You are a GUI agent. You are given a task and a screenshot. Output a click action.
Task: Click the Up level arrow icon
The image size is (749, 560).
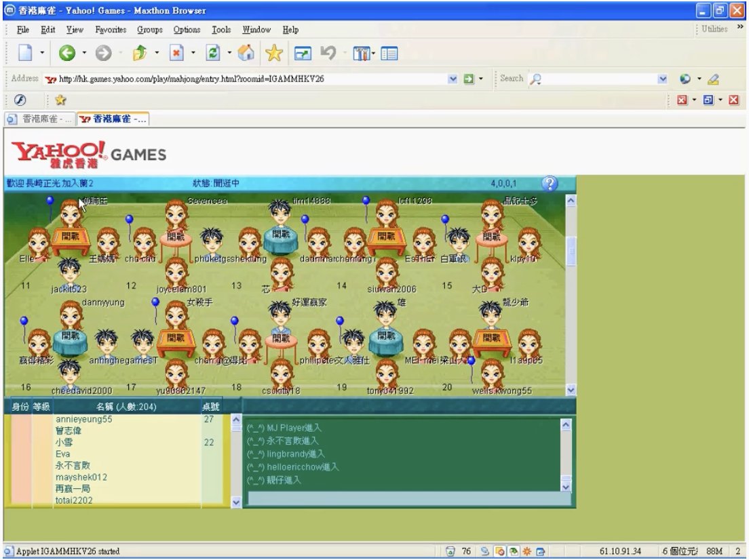140,52
